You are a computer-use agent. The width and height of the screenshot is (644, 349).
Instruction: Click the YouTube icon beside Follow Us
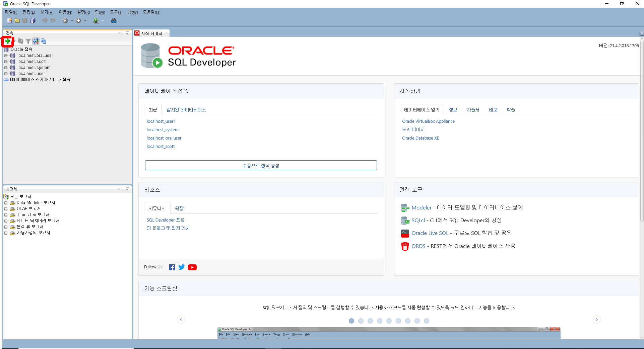(x=192, y=267)
